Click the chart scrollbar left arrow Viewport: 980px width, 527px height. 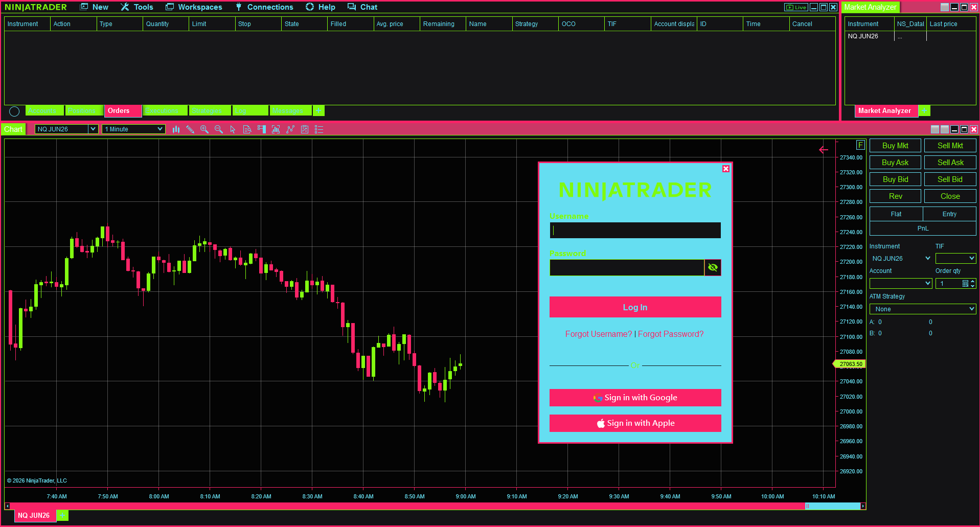click(x=7, y=506)
